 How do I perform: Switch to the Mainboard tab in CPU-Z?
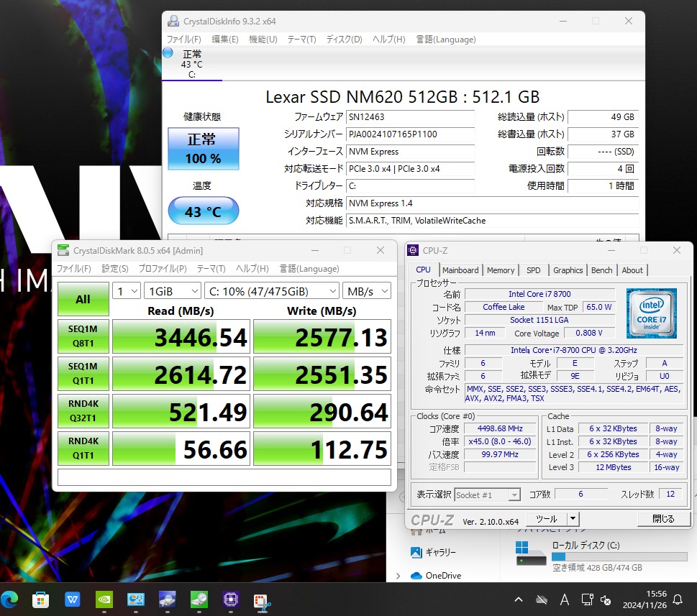(460, 270)
